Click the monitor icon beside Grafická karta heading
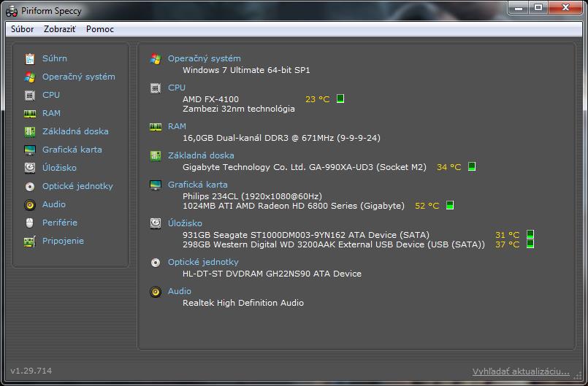The height and width of the screenshot is (386, 588). click(x=156, y=185)
